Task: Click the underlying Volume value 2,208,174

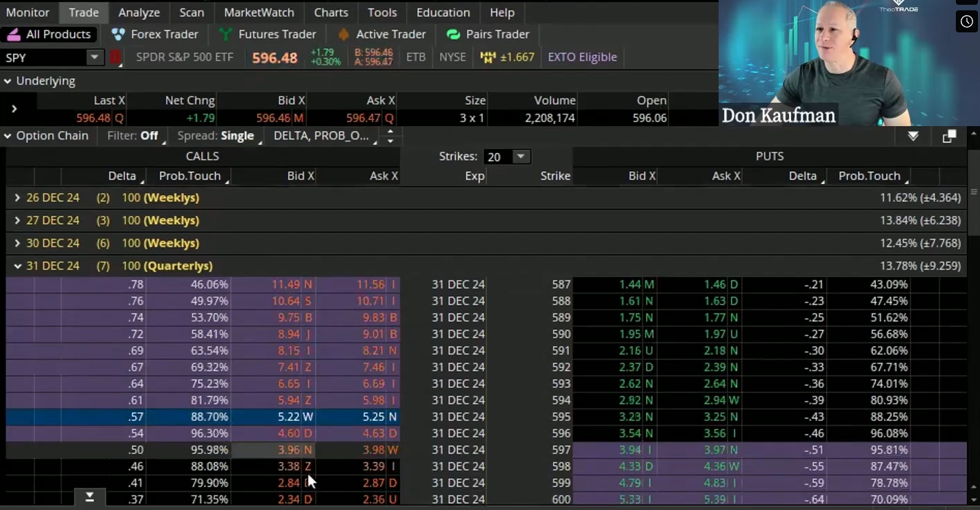Action: pyautogui.click(x=550, y=118)
